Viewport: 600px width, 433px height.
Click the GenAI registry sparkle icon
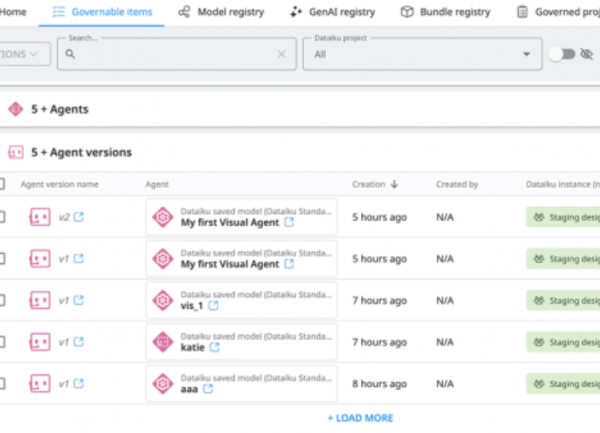click(x=296, y=12)
